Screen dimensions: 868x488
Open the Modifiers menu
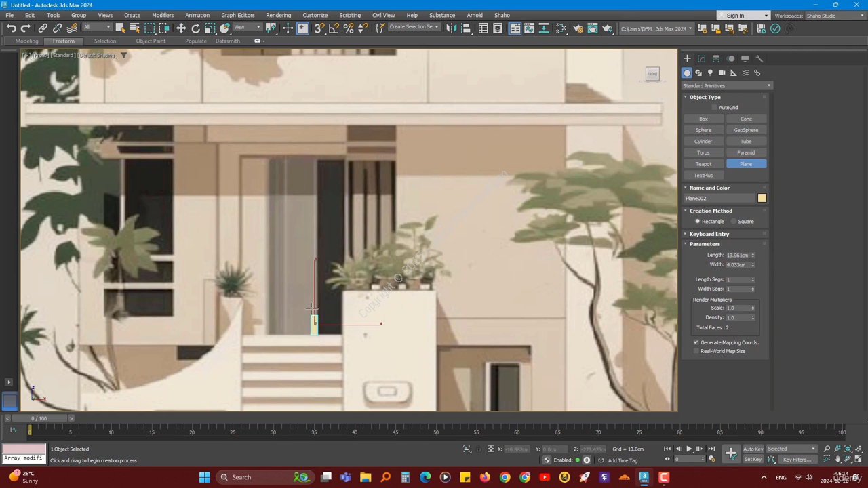pos(163,15)
